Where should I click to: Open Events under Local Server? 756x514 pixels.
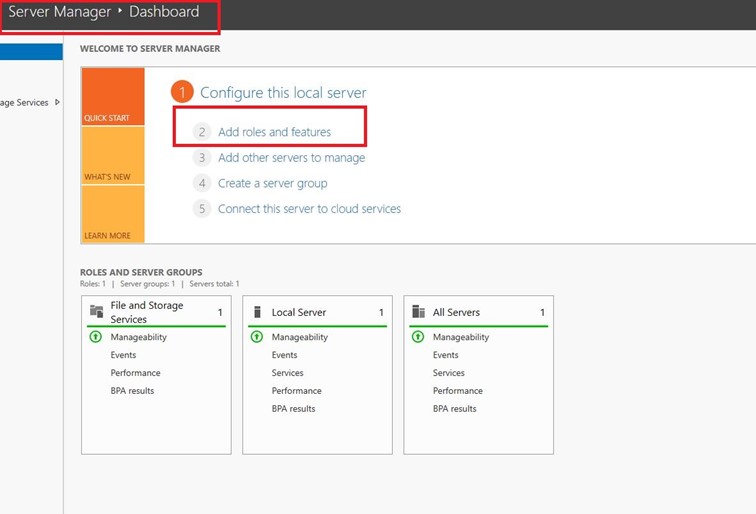click(x=284, y=355)
